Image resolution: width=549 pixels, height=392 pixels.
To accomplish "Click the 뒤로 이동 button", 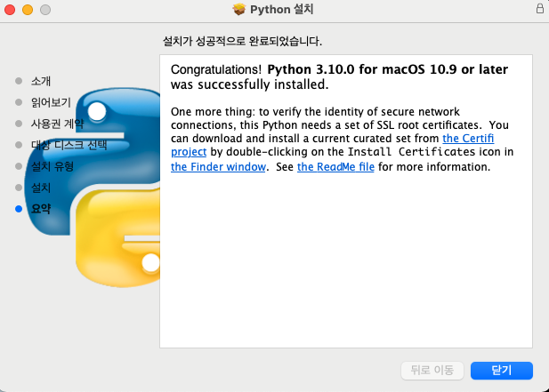I will pos(432,371).
